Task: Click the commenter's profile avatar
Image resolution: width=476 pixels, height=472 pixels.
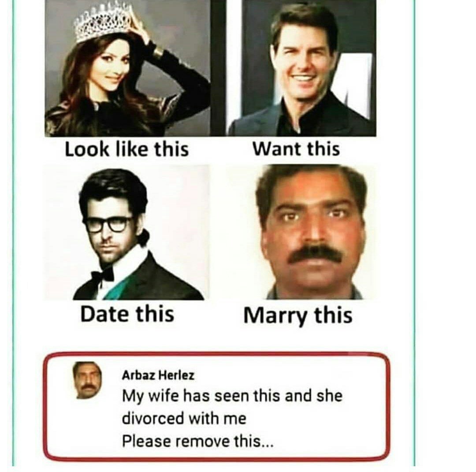Action: pos(87,380)
